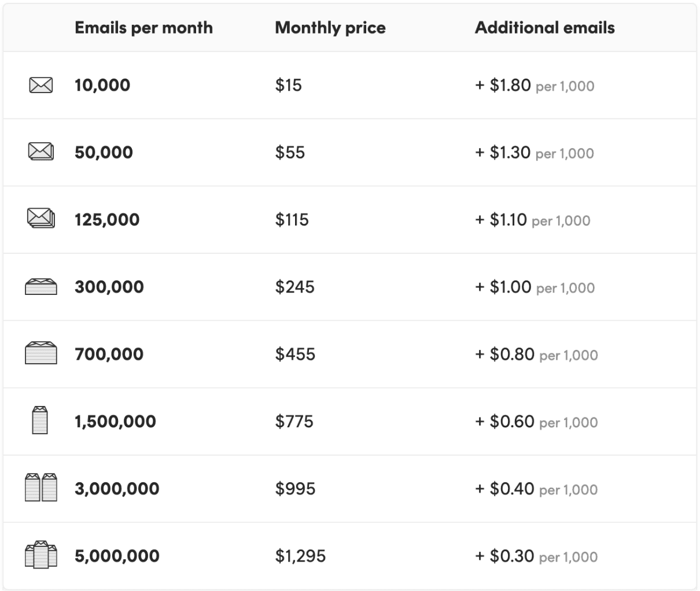Click the $995 monthly price

(295, 489)
